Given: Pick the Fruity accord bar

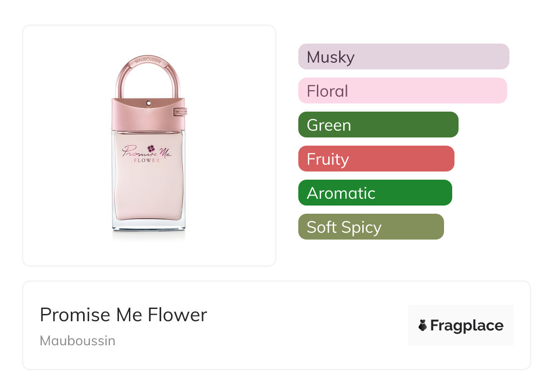Looking at the screenshot, I should tap(376, 159).
